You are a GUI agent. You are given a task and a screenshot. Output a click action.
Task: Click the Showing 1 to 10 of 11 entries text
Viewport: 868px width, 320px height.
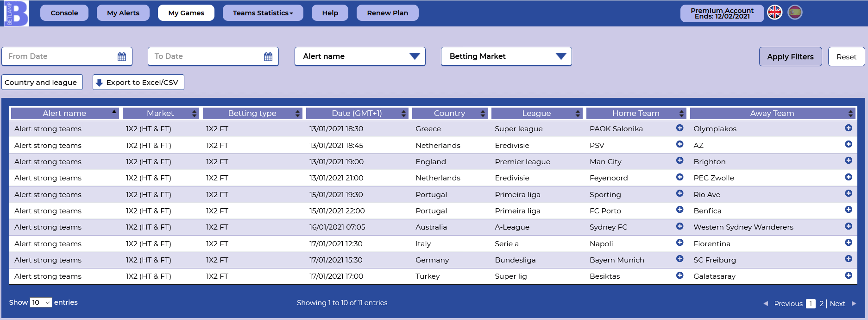[x=342, y=303]
